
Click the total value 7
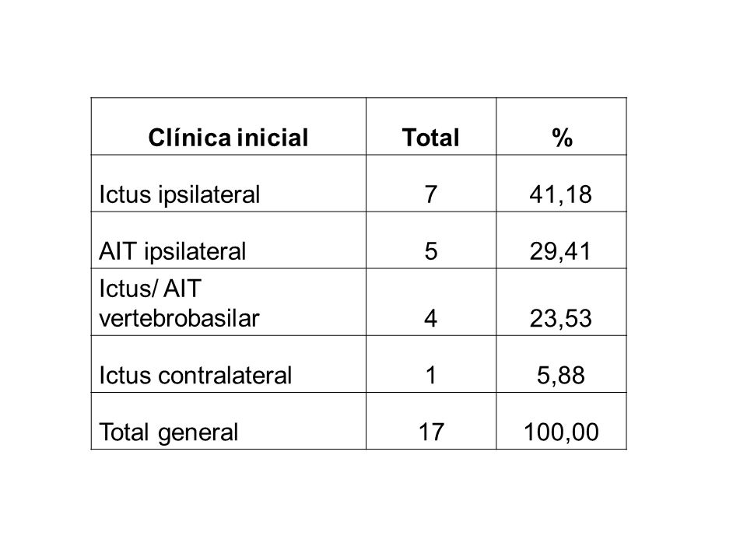430,194
